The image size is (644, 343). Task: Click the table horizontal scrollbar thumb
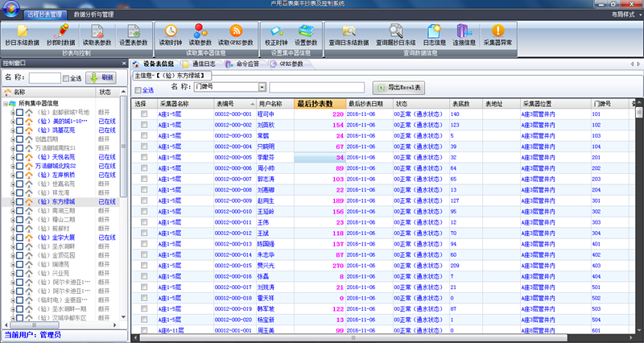point(353,337)
